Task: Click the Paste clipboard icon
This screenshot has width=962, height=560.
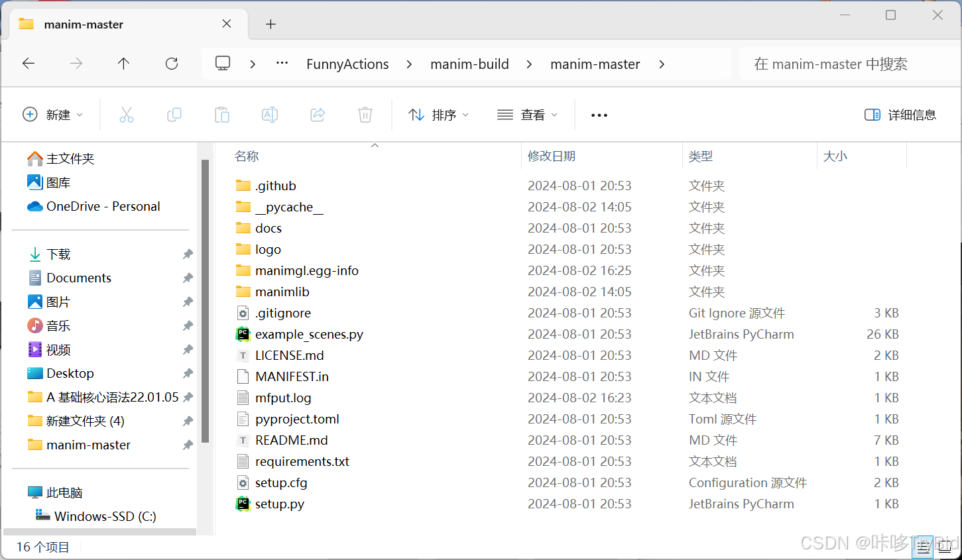Action: click(x=222, y=115)
